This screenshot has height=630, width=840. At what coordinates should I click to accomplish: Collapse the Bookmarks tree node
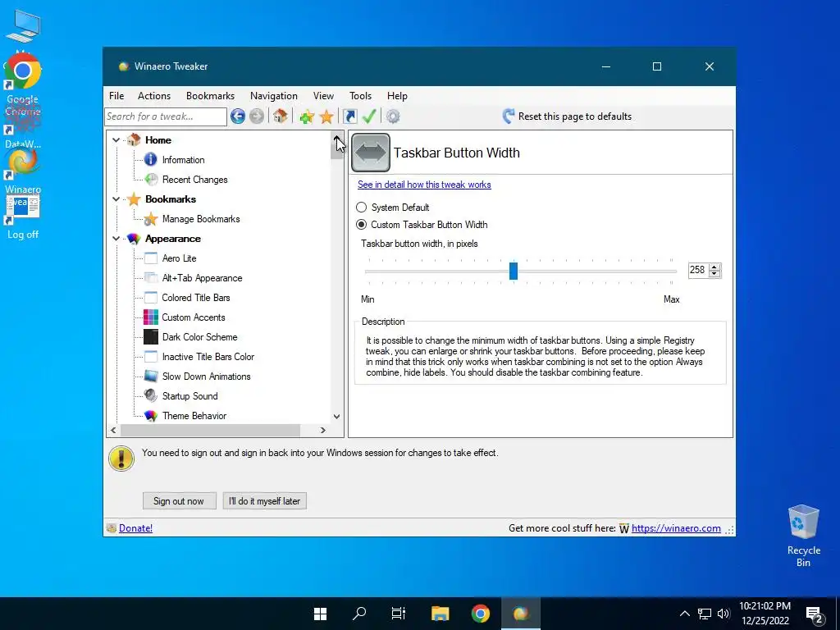coord(116,199)
